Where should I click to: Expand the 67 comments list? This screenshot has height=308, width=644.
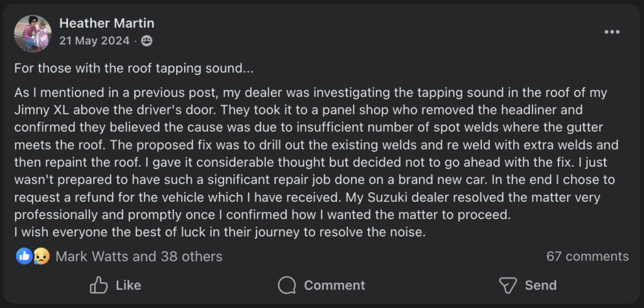pos(587,256)
